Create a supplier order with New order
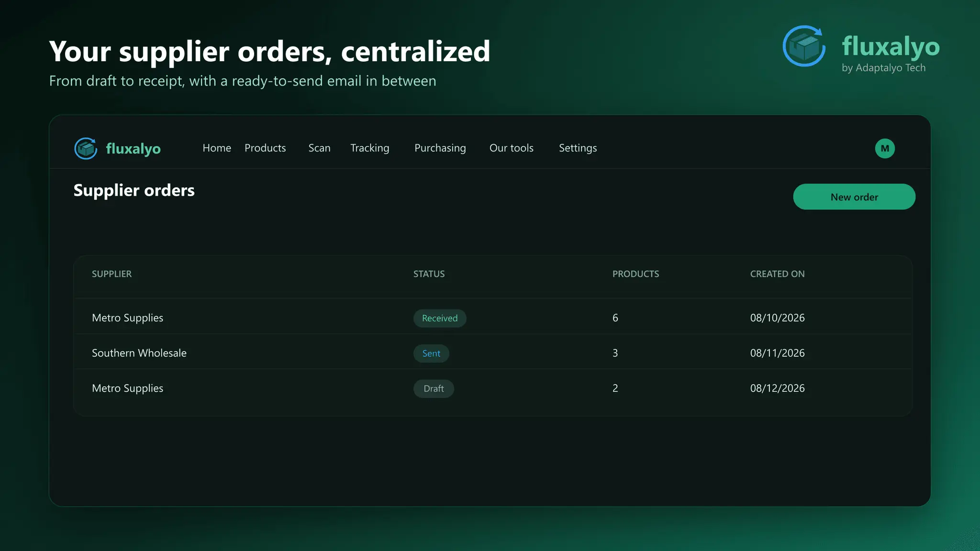 854,197
